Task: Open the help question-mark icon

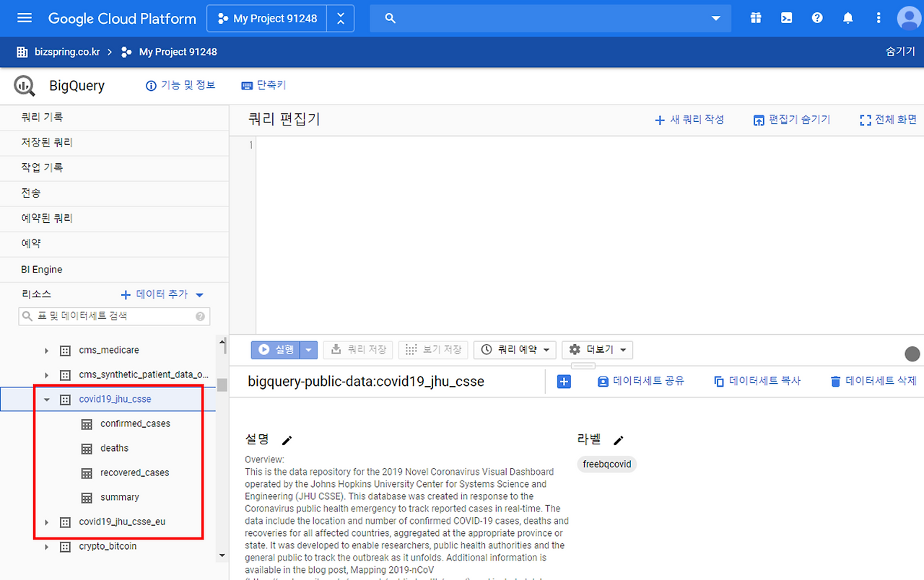Action: (816, 18)
